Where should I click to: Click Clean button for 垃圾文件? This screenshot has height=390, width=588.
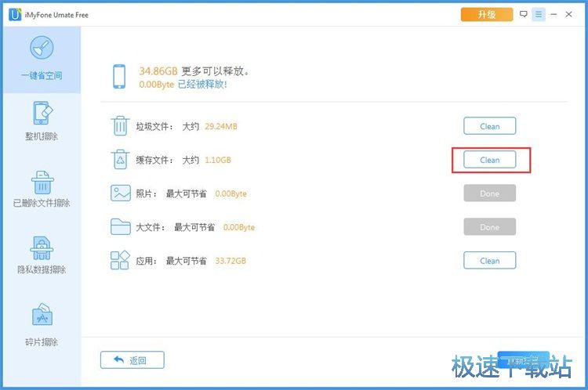coord(489,126)
